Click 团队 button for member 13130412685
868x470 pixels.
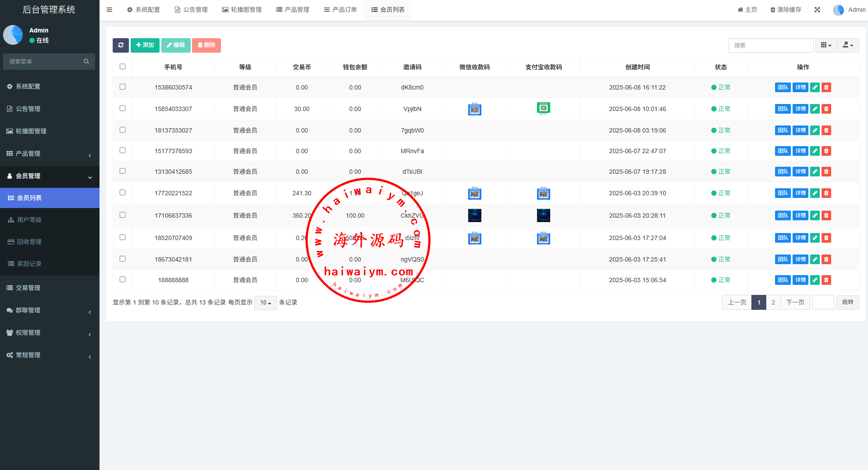(783, 172)
